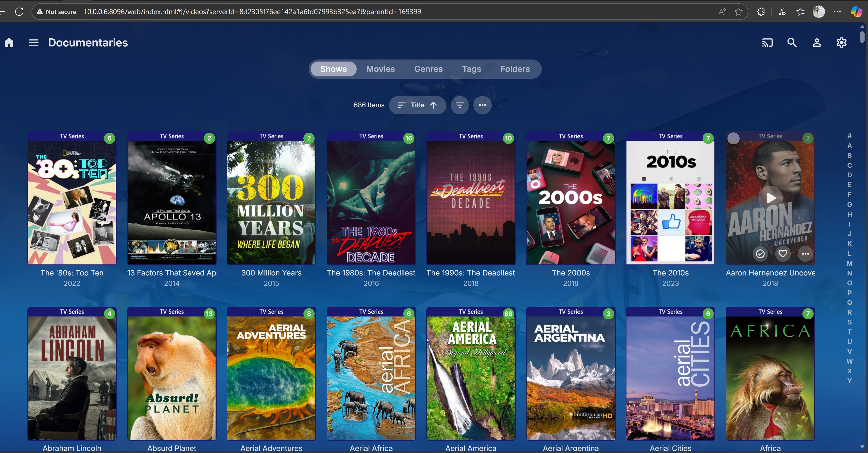868x453 pixels.
Task: Mark Aaron Hernandez Uncovered as played
Action: tap(760, 254)
